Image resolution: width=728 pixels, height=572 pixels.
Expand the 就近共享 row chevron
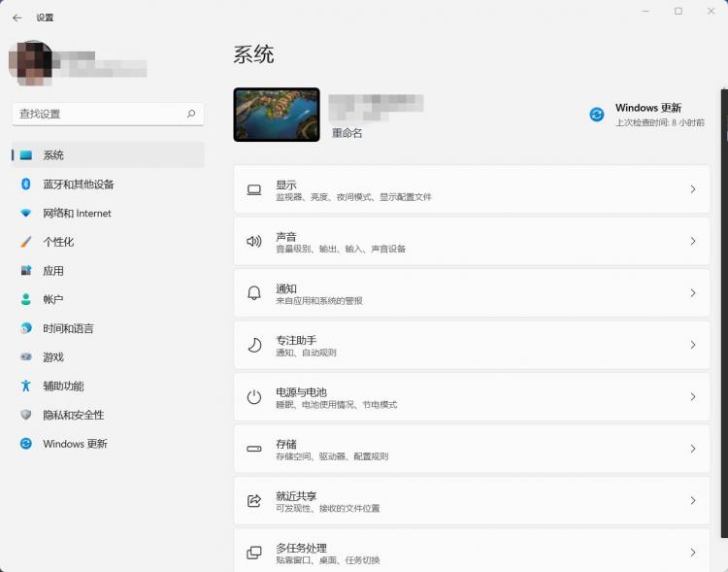coord(693,500)
